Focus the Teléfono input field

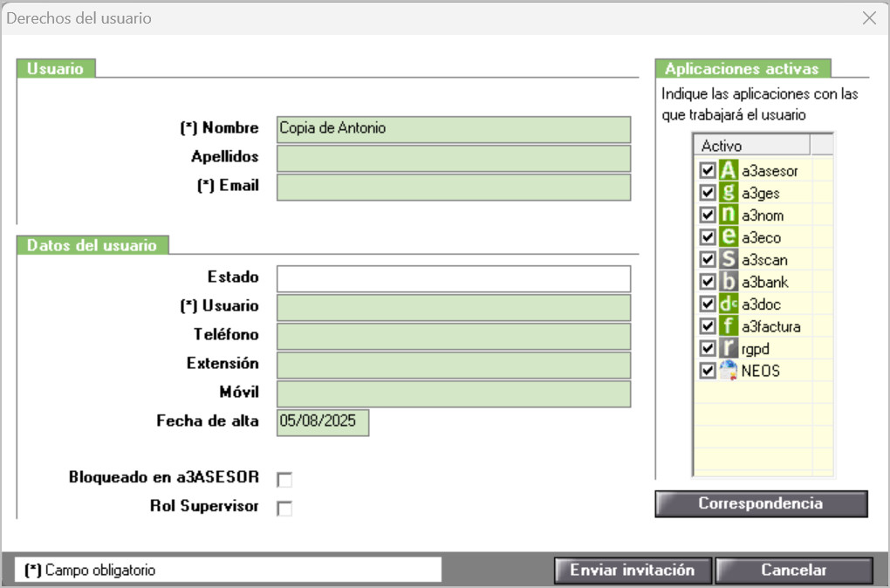(454, 337)
